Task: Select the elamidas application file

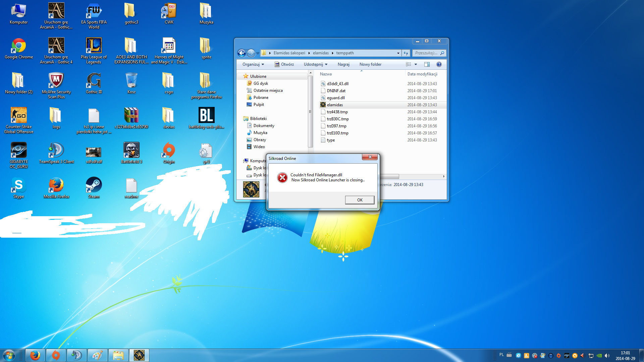Action: 382,105
